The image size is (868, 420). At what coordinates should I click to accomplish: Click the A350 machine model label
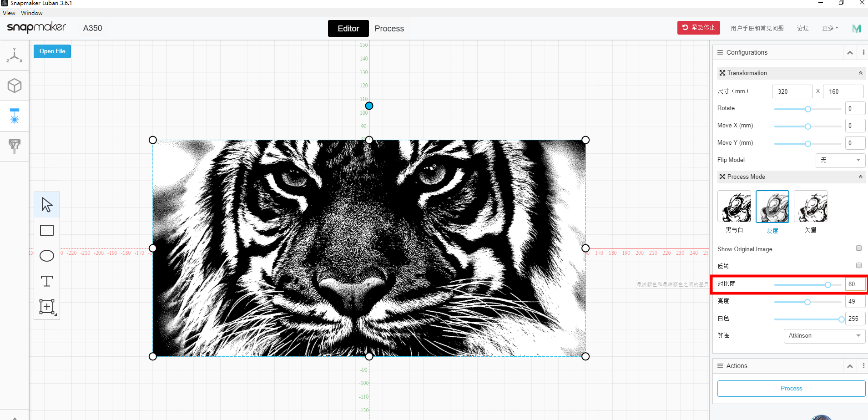click(93, 28)
